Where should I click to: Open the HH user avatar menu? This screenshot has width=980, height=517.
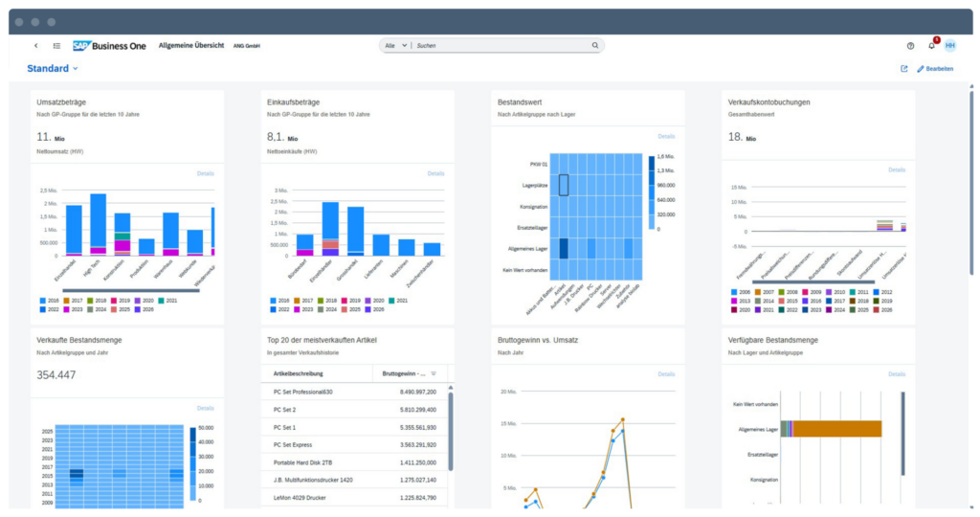[950, 46]
